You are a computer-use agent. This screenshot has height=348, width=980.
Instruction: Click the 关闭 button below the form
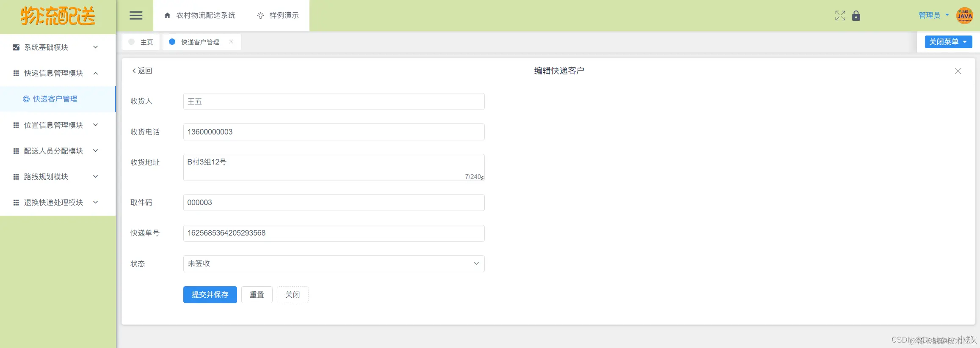pos(293,295)
